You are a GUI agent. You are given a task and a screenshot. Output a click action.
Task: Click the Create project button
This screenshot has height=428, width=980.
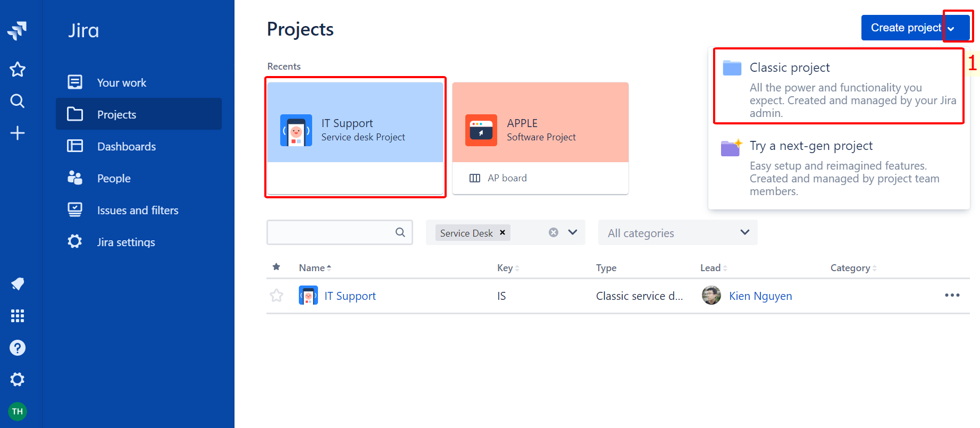coord(905,28)
